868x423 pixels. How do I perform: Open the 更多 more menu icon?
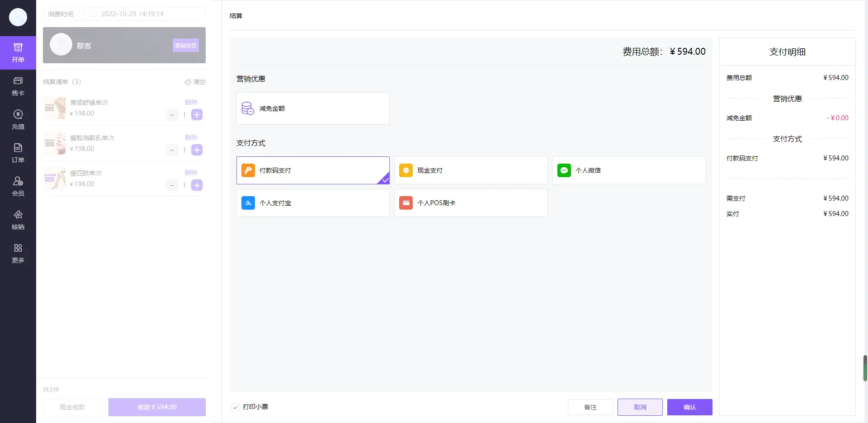18,249
